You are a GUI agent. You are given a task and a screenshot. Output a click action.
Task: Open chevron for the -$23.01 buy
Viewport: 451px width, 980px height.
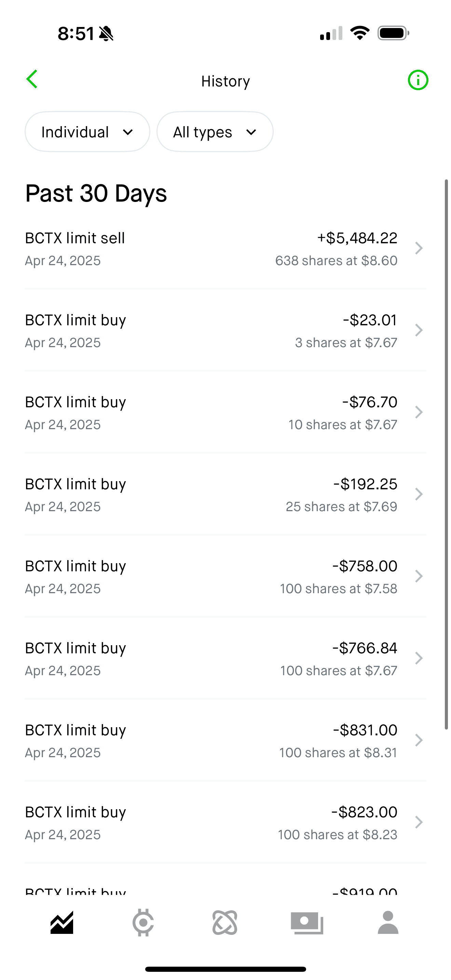click(419, 330)
